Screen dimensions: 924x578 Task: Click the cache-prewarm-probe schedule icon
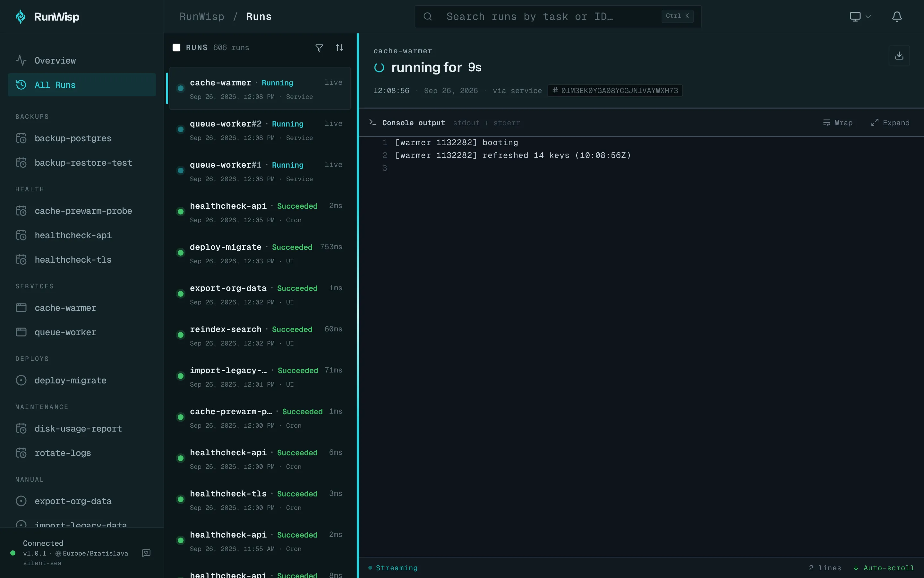point(21,211)
